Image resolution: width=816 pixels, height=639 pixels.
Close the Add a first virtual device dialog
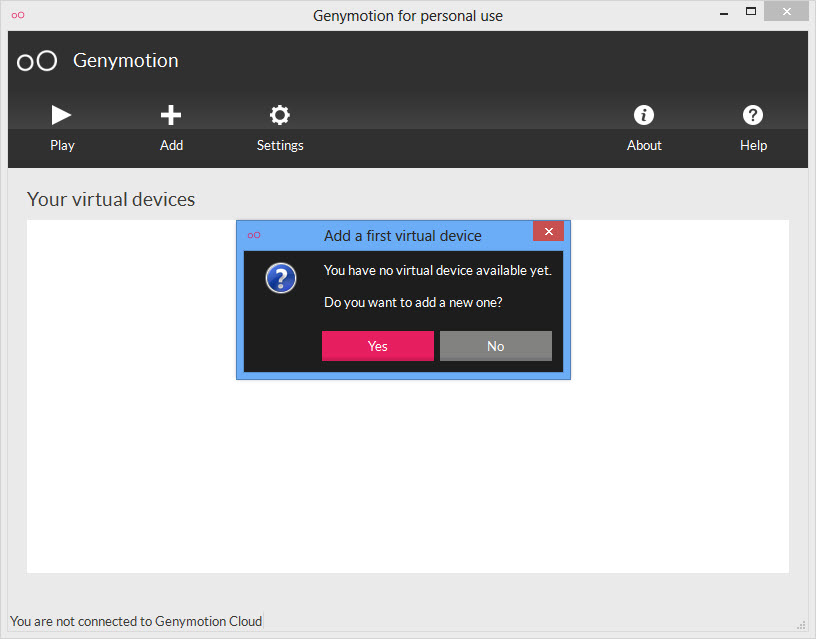[549, 232]
